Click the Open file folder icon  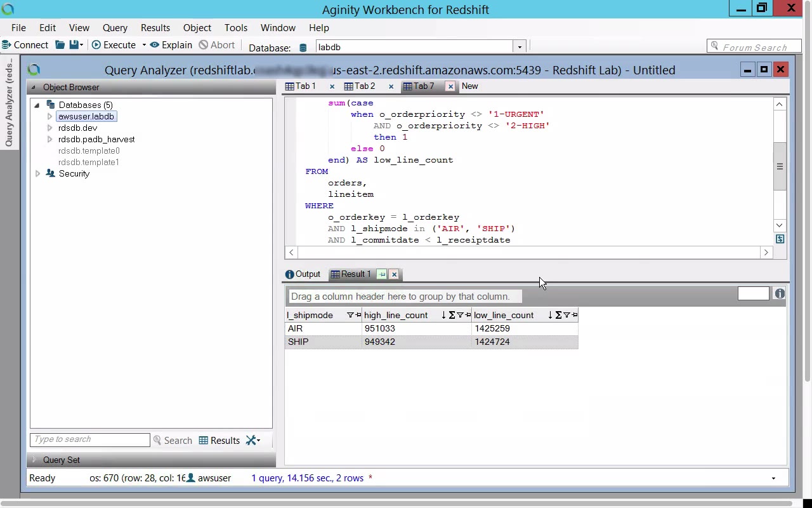[60, 45]
